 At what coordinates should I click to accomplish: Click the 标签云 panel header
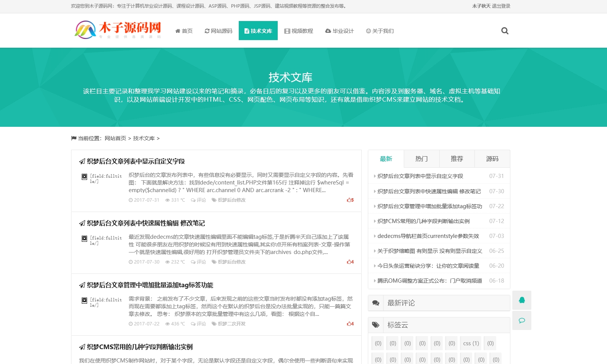coord(439,325)
